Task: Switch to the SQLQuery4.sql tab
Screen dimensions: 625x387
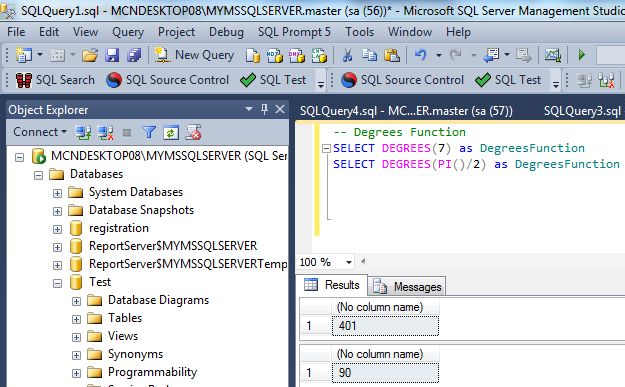Action: coord(406,110)
